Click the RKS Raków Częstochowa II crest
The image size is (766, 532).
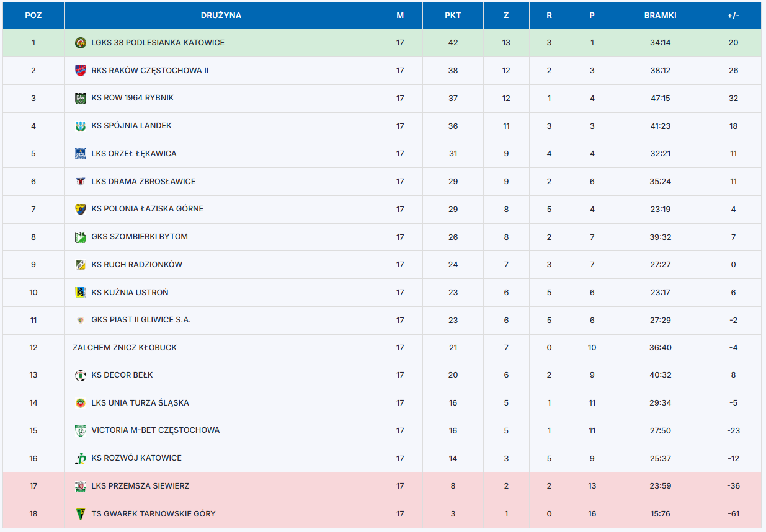pyautogui.click(x=80, y=71)
